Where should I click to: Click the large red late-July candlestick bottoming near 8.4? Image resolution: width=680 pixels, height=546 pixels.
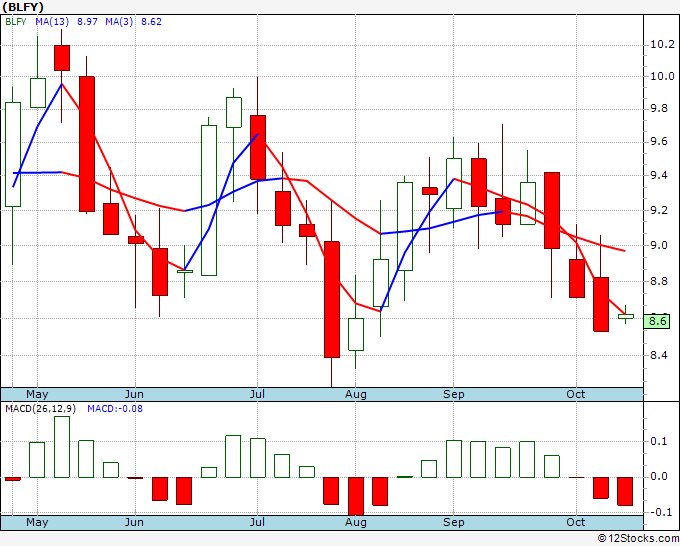[x=332, y=299]
